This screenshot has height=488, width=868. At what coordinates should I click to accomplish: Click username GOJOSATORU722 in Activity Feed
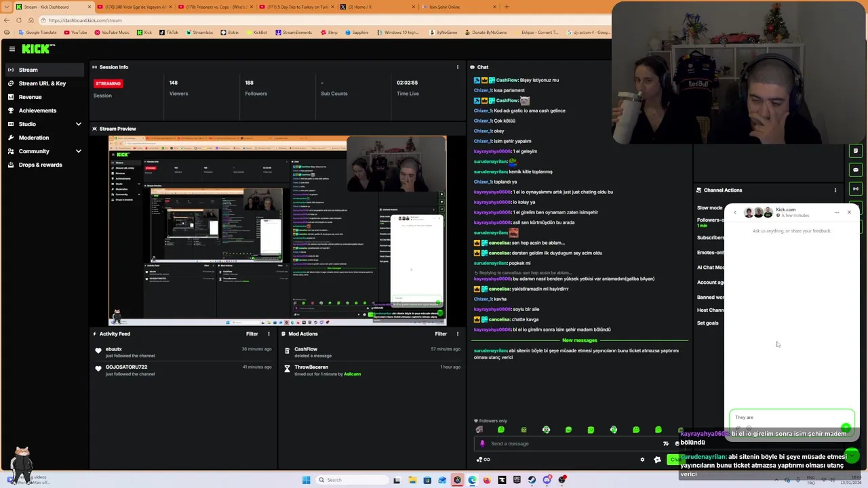(x=126, y=367)
